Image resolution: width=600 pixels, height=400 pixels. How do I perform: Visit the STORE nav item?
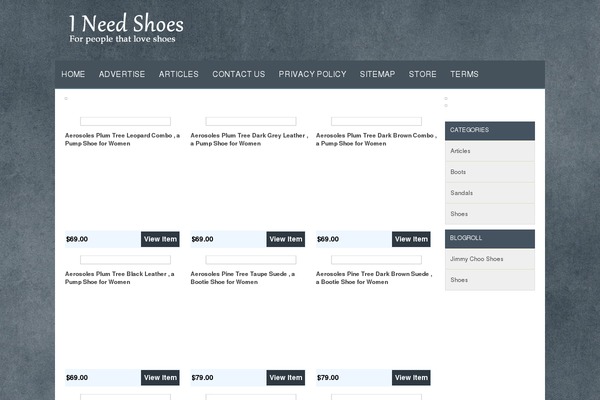pyautogui.click(x=422, y=74)
